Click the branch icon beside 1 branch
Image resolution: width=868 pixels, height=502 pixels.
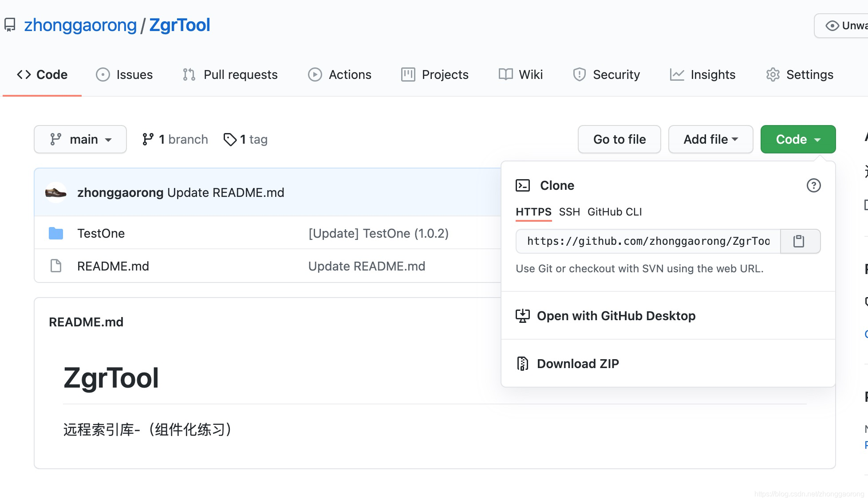coord(148,139)
